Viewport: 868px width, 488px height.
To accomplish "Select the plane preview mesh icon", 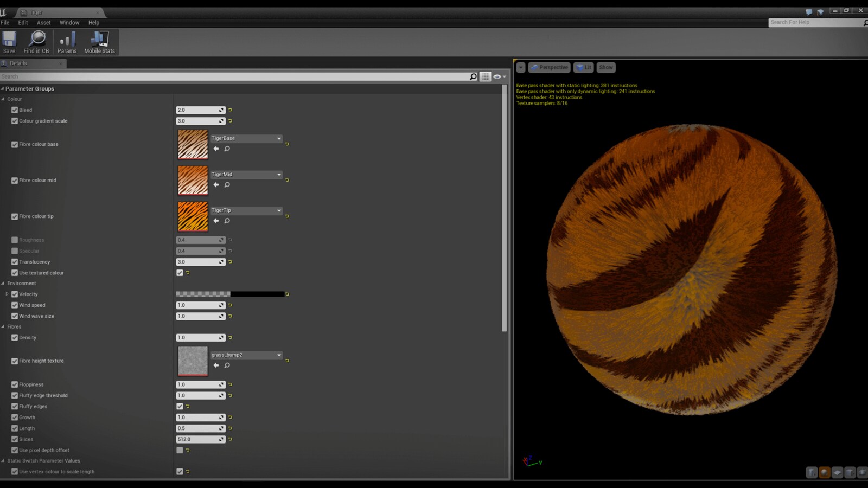I will pos(837,472).
